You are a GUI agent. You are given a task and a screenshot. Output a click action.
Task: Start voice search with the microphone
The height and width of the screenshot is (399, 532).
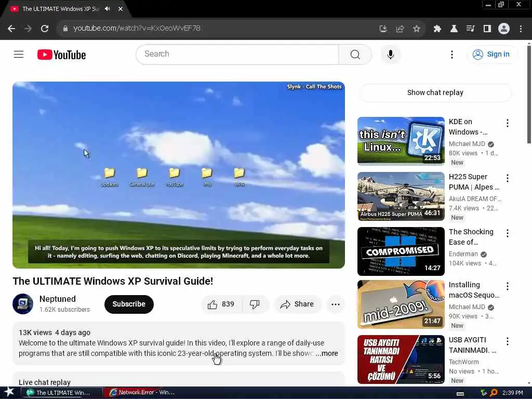(391, 54)
